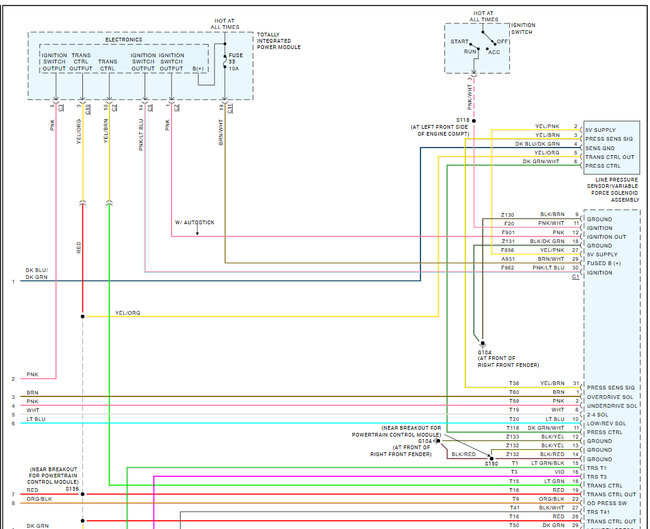Select the vertical YEL/BRN wire label
The image size is (650, 529).
point(106,131)
